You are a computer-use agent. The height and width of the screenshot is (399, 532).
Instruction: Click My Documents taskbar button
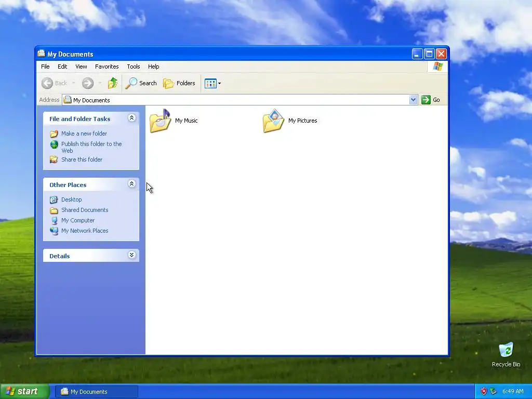pos(97,392)
